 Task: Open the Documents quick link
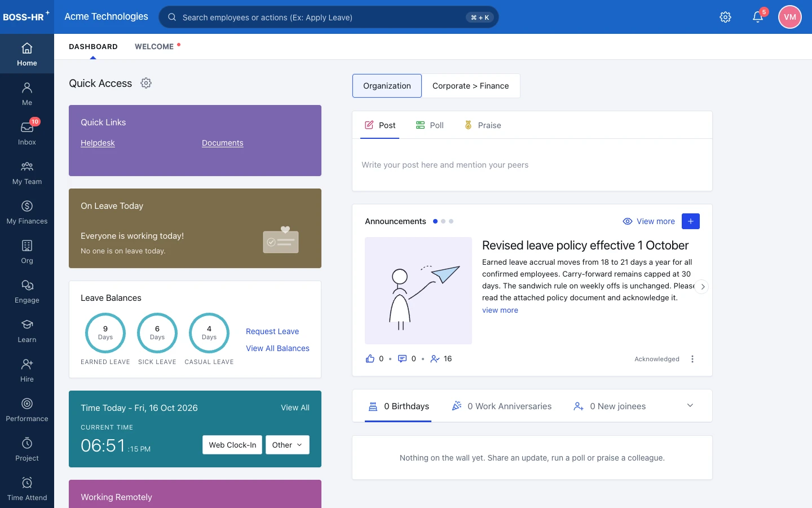point(223,143)
